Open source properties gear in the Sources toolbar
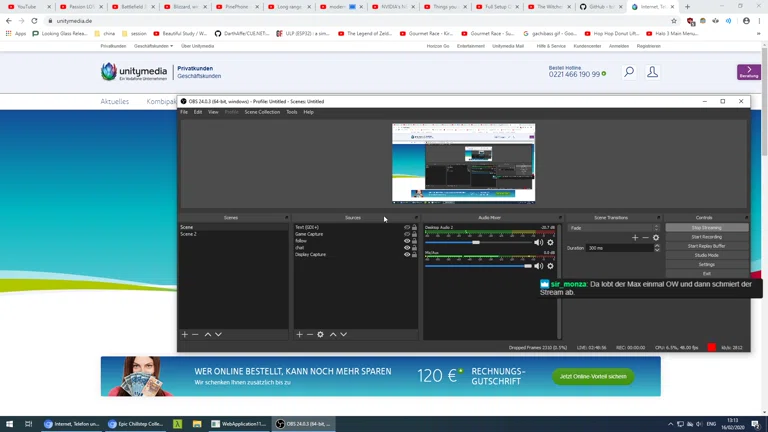 point(320,335)
